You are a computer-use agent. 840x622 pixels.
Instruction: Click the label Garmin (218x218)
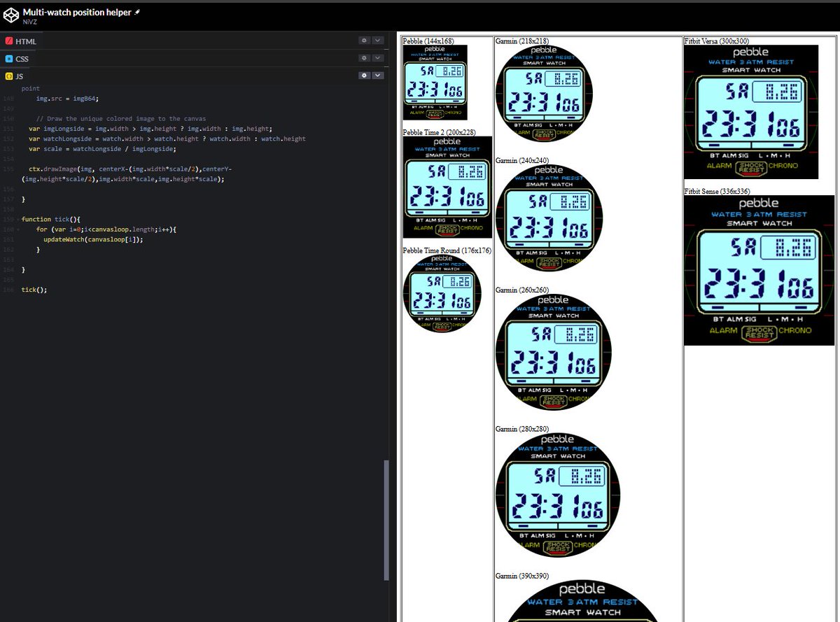(x=522, y=41)
